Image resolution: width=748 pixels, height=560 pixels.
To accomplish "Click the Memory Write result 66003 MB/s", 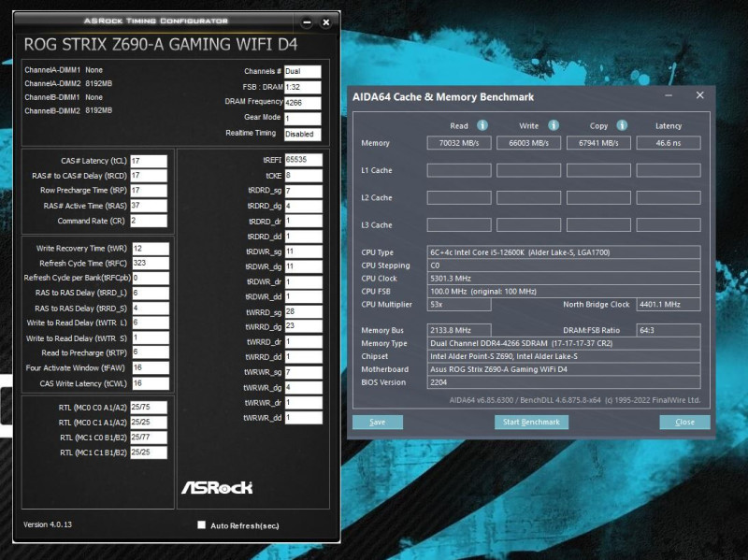I will (528, 143).
